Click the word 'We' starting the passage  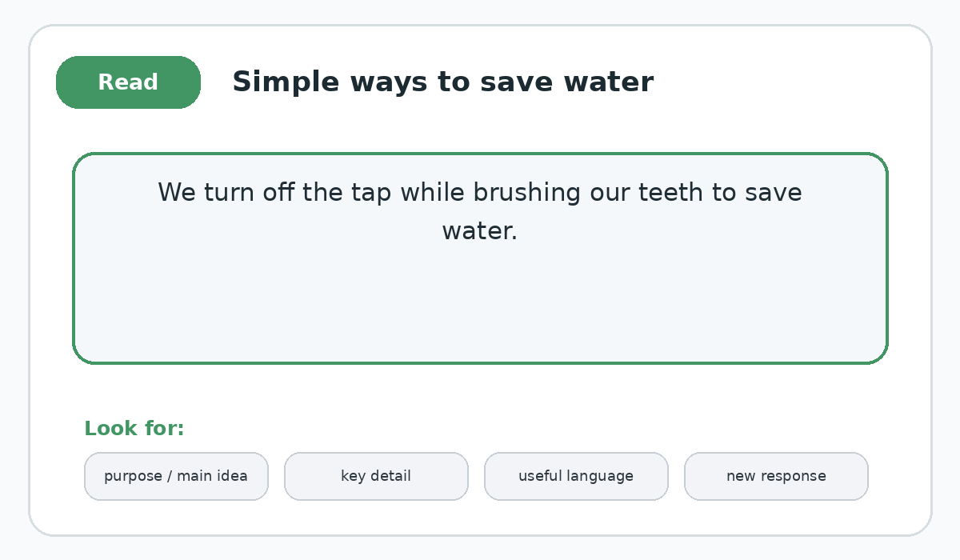177,193
